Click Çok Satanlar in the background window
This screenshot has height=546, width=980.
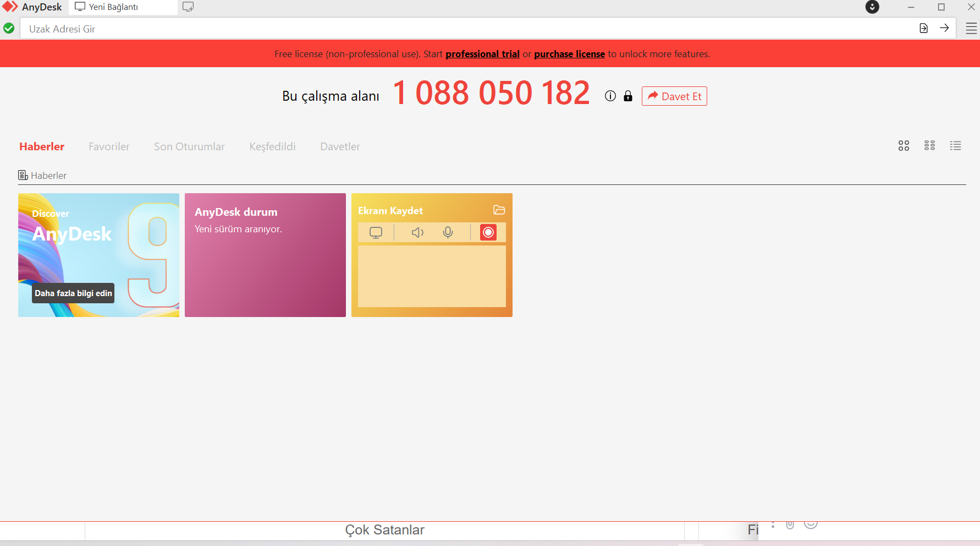[385, 530]
